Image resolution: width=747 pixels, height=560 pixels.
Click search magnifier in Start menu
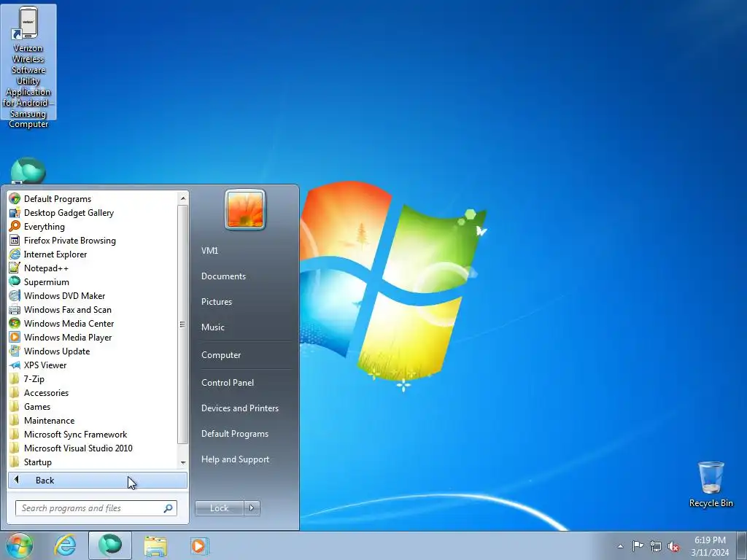pos(168,508)
